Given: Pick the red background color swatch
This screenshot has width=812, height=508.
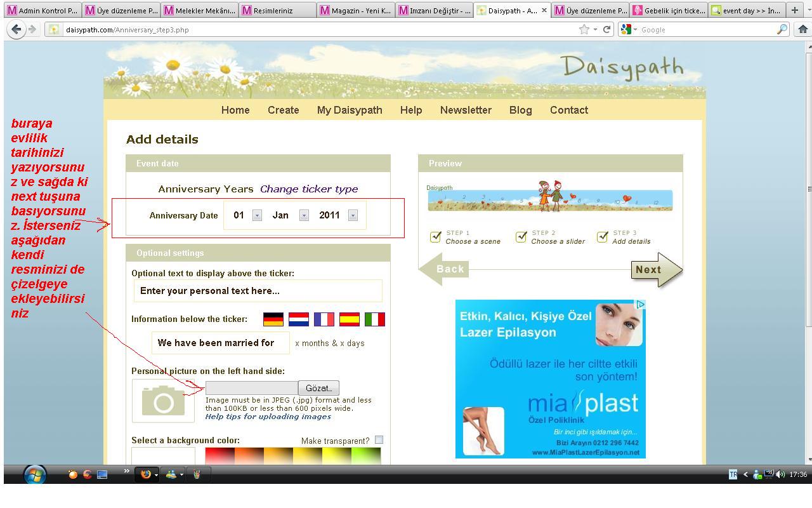Looking at the screenshot, I should click(219, 456).
